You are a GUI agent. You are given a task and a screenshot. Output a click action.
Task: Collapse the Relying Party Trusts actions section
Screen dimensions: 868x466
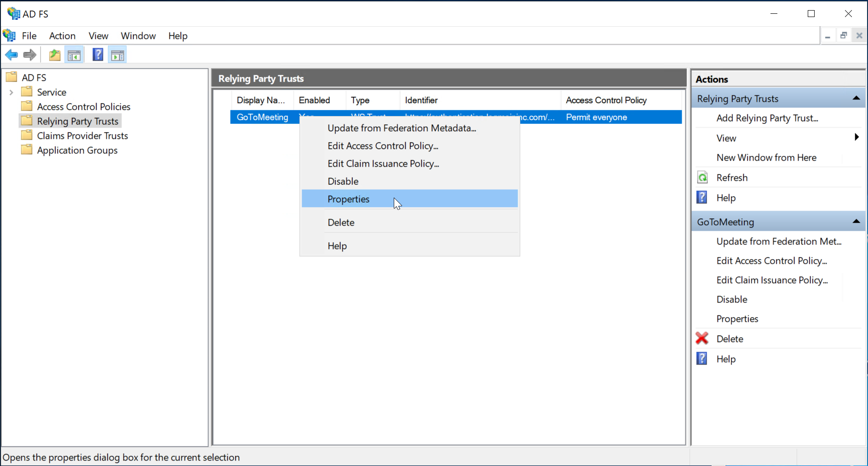[x=856, y=98]
